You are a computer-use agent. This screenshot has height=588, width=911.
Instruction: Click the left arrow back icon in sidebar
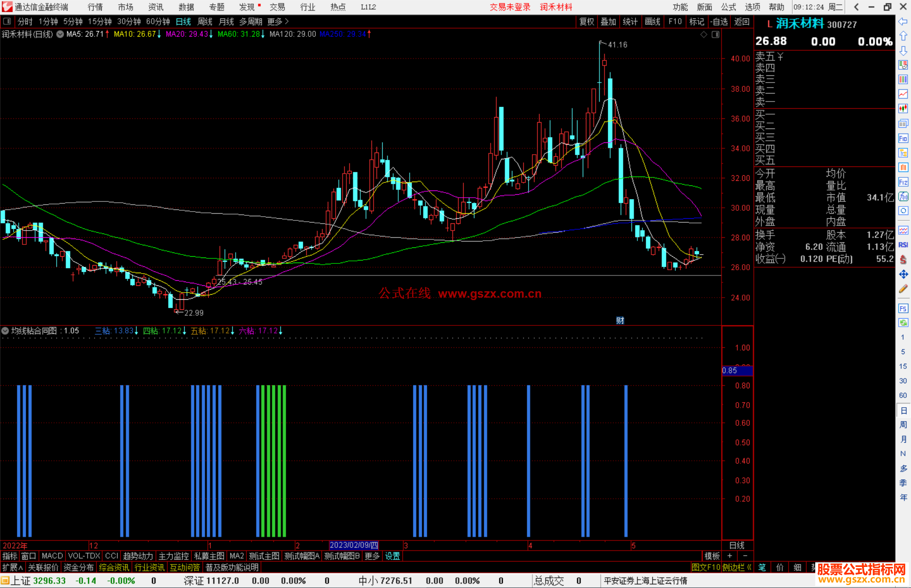903,21
